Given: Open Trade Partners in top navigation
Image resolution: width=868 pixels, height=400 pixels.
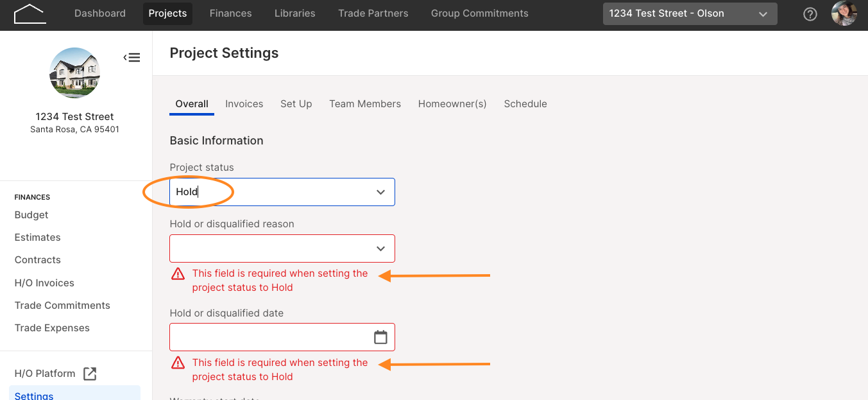Looking at the screenshot, I should [x=373, y=13].
